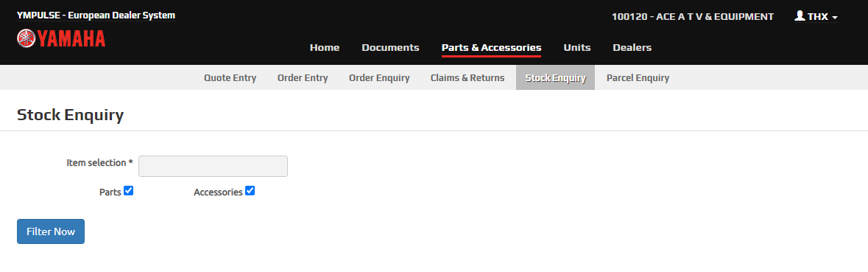Viewport: 868px width, 272px height.
Task: Click the user profile icon next to THX
Action: tap(800, 16)
